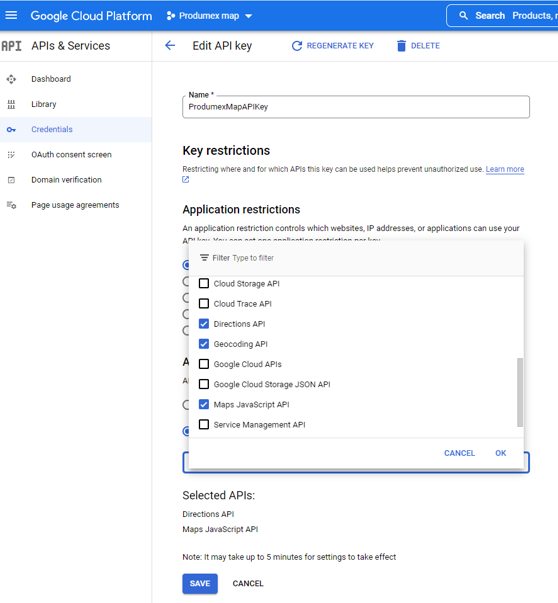The width and height of the screenshot is (558, 603).
Task: Open the Produmex map project selector
Action: click(210, 16)
